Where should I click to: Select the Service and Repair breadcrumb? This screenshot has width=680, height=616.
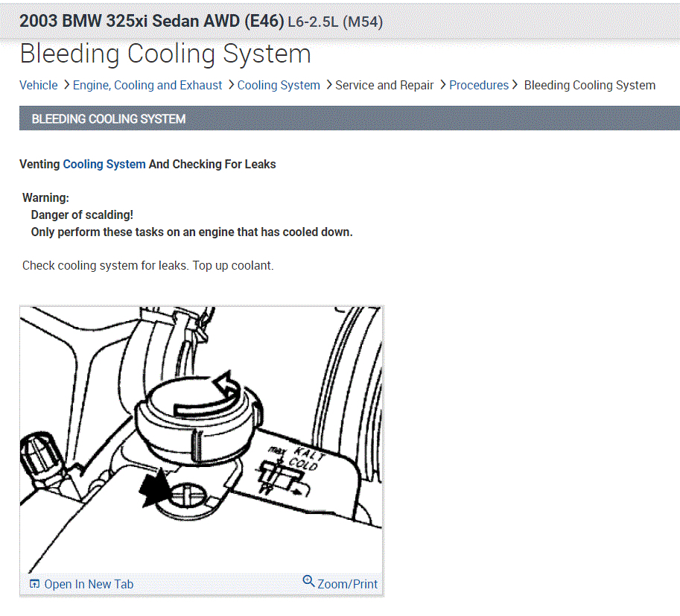coord(384,85)
